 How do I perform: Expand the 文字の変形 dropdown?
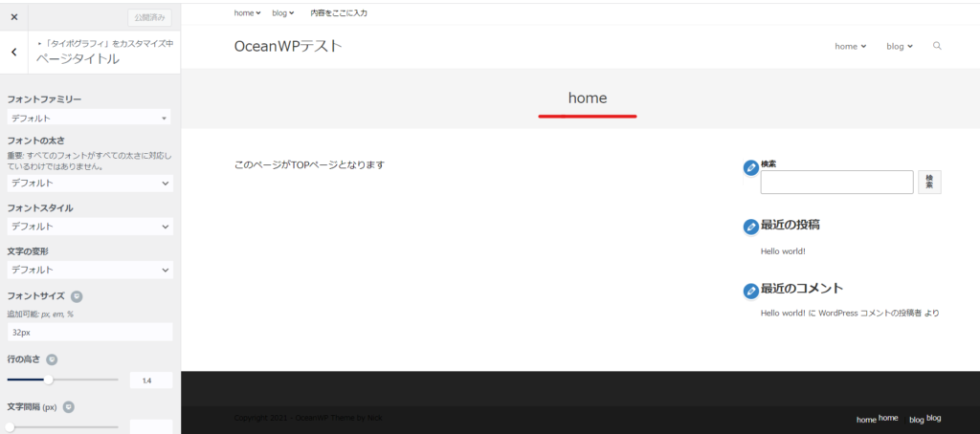click(x=91, y=270)
